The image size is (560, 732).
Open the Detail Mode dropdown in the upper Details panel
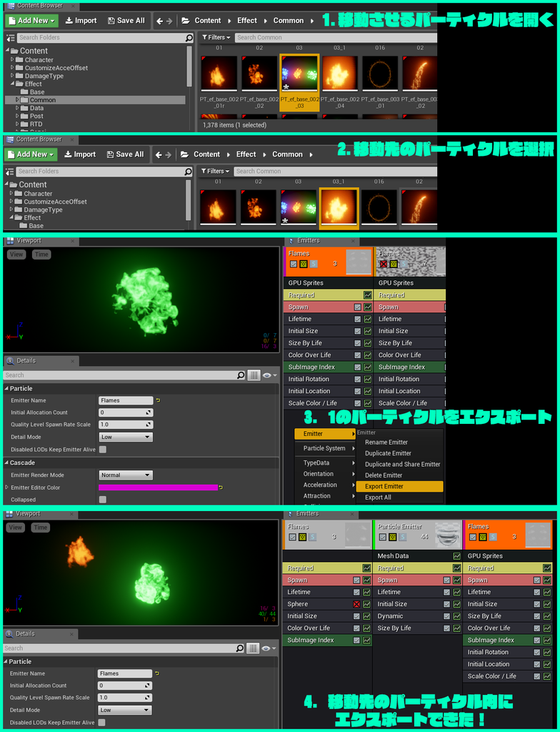(126, 437)
